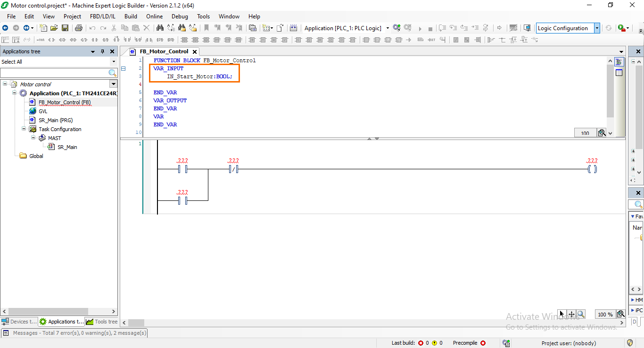644x348 pixels.
Task: Select FB_Motor_Control (FB) in tree
Action: click(65, 102)
